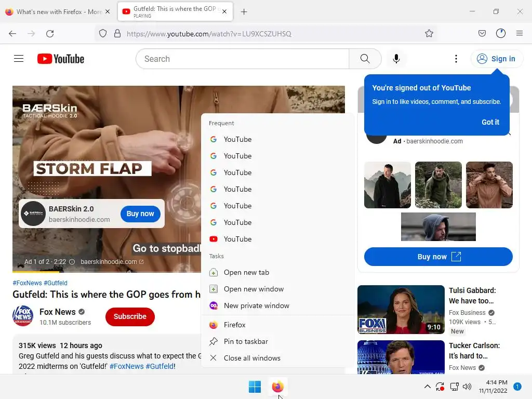The image size is (532, 399).
Task: Open the tracking protection shield icon
Action: click(103, 34)
